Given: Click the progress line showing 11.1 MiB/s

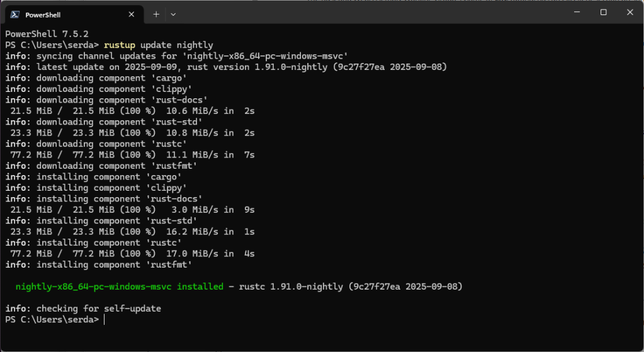Looking at the screenshot, I should [132, 155].
